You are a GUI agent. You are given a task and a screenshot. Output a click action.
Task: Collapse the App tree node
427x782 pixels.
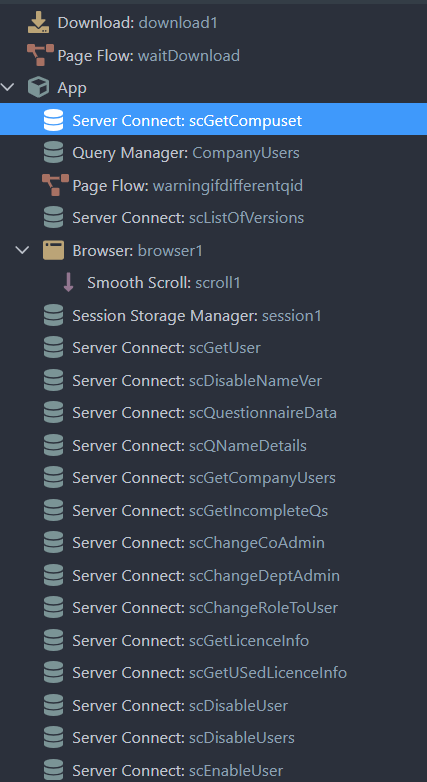(7, 87)
